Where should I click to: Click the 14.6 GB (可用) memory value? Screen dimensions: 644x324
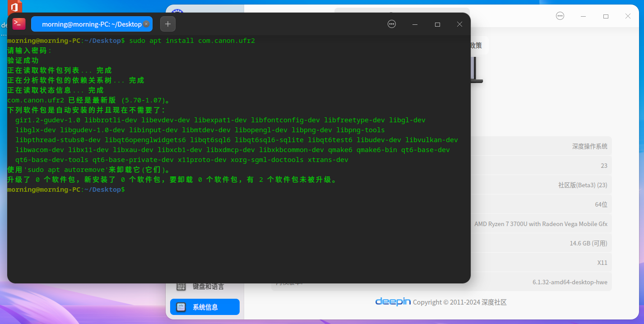(x=588, y=243)
